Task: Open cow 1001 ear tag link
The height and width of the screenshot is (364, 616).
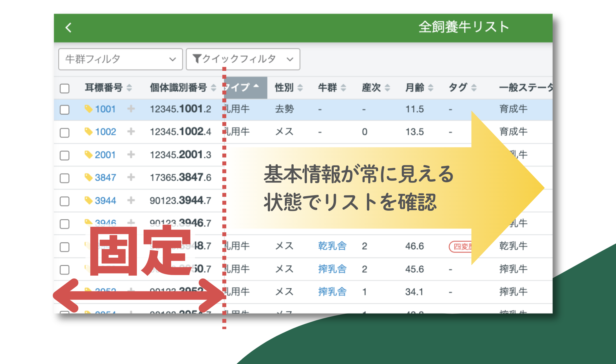Action: point(105,109)
